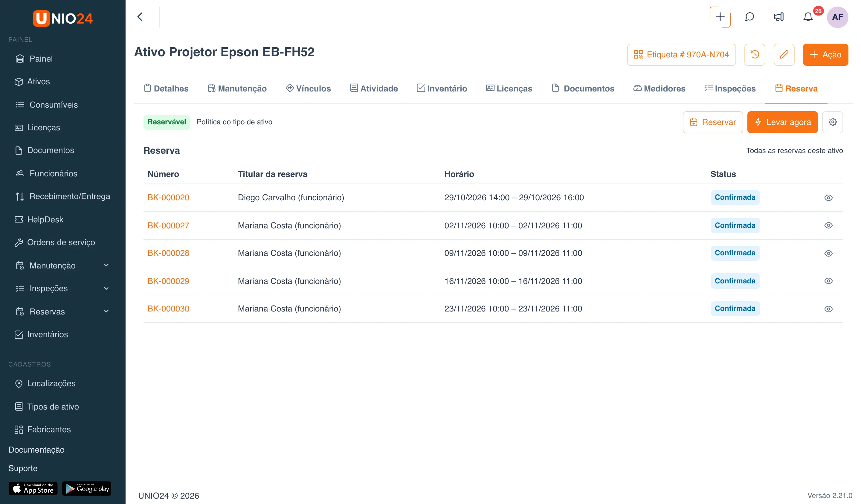Screen dimensions: 861x504
Task: Open the Documentação link in sidebar
Action: (36, 450)
